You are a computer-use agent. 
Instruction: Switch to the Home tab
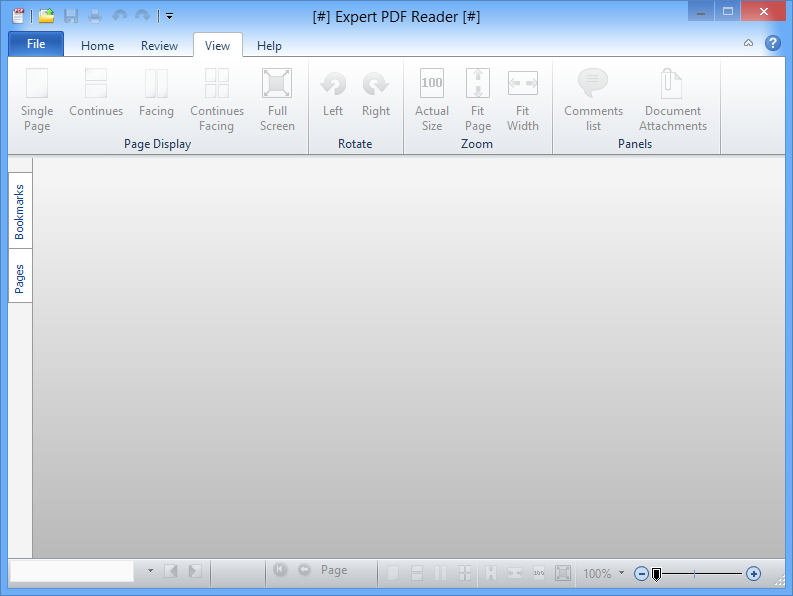[98, 46]
